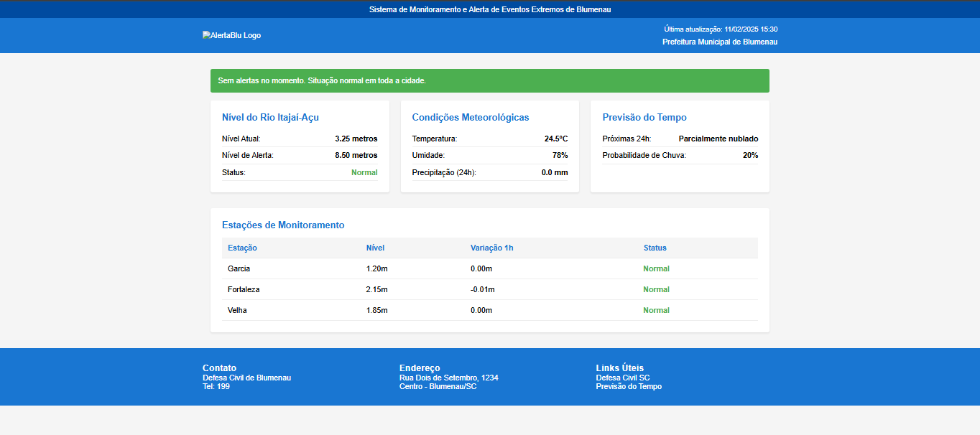Open the Defesa Civil SC footer link
Screen dimensions: 980x435
[x=623, y=378]
